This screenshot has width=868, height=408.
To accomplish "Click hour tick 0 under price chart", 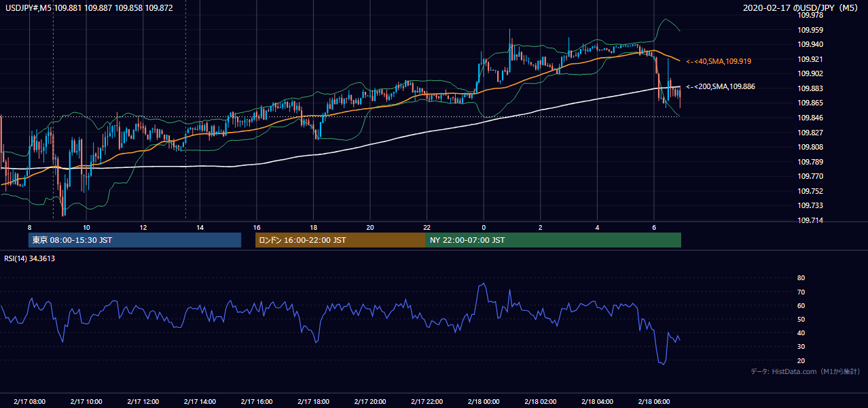I will click(x=484, y=227).
